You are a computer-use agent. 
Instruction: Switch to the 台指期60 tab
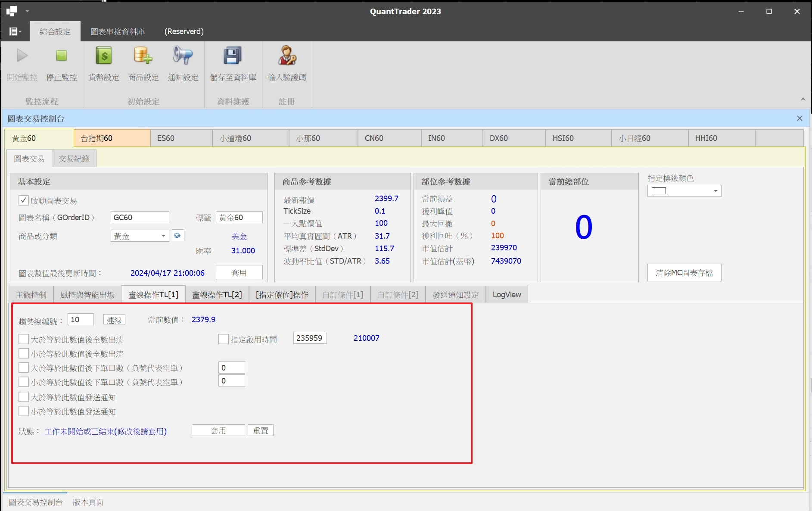coord(112,138)
